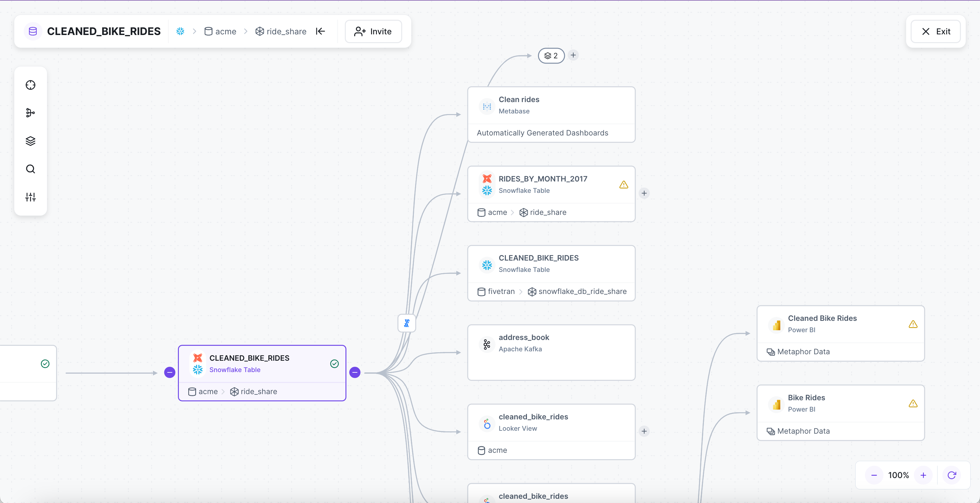
Task: Click the recenter crosshair tool in sidebar
Action: coord(30,85)
